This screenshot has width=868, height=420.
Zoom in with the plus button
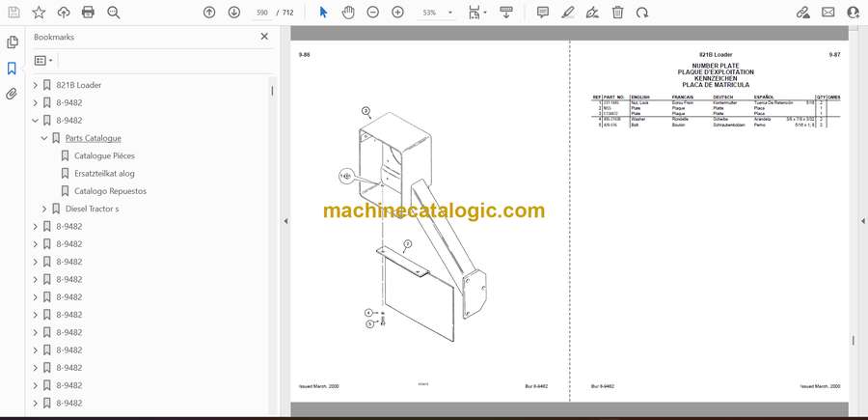coord(397,13)
